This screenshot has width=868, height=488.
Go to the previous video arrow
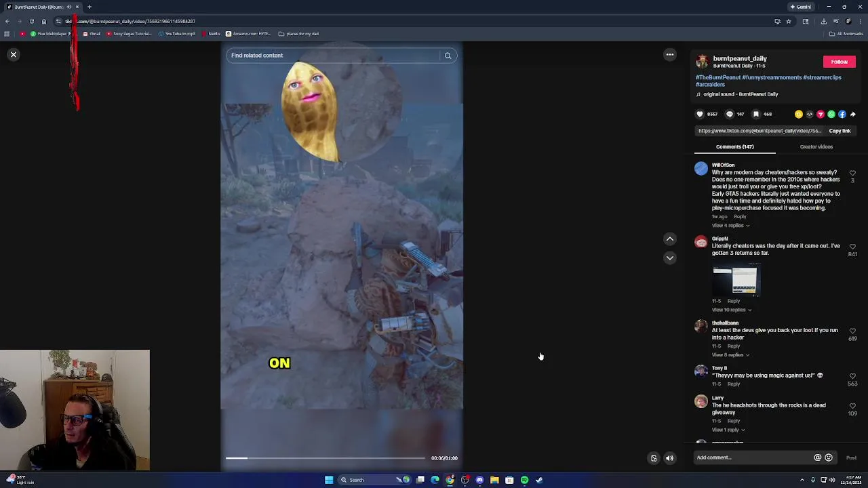coord(669,239)
